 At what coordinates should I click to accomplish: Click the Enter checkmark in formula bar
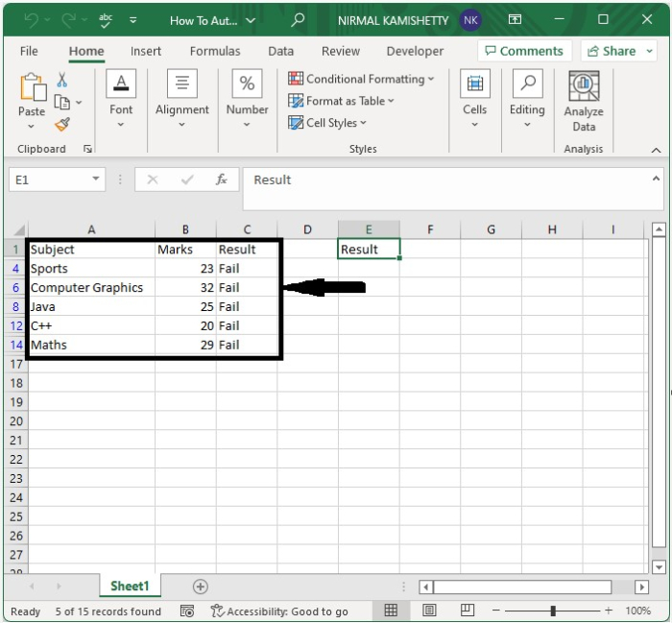(x=187, y=180)
